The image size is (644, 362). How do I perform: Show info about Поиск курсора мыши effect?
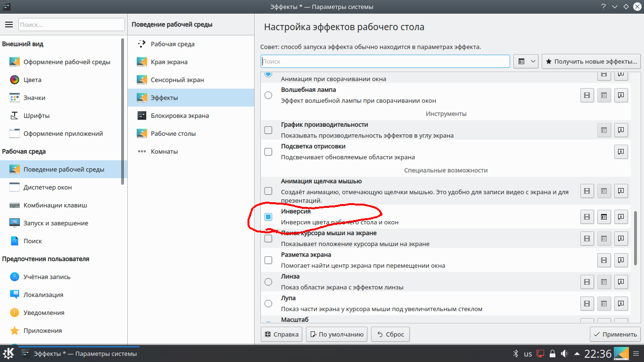coord(621,239)
